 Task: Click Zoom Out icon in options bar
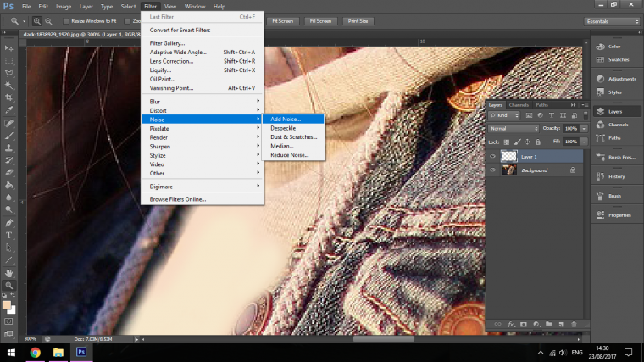(x=48, y=21)
